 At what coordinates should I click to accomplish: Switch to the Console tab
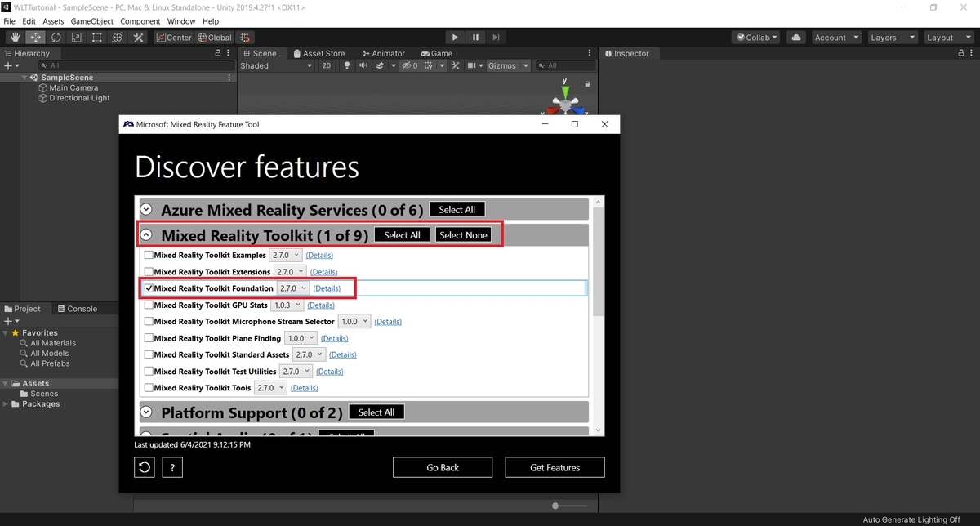[x=77, y=309]
